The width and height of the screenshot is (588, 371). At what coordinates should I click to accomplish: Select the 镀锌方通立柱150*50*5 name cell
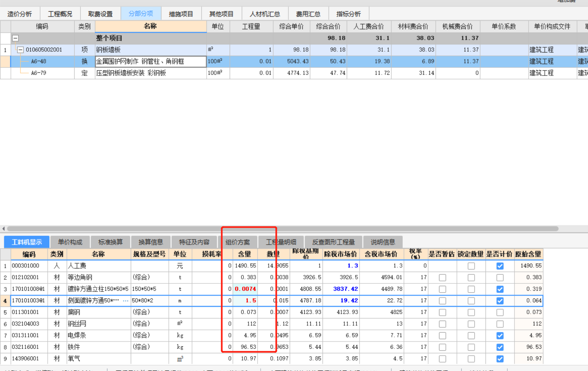98,289
